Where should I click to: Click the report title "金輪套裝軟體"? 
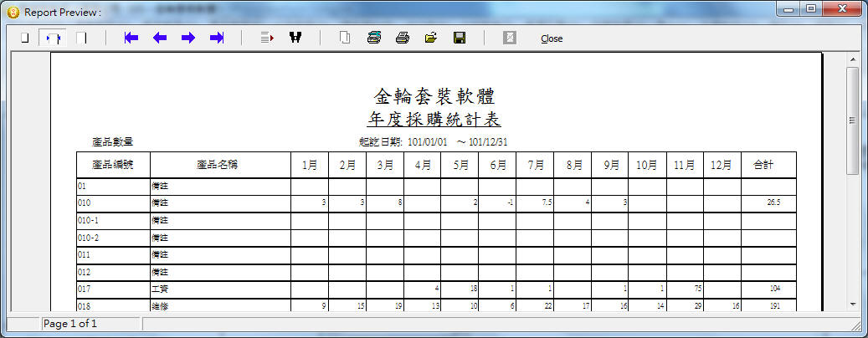coord(434,96)
